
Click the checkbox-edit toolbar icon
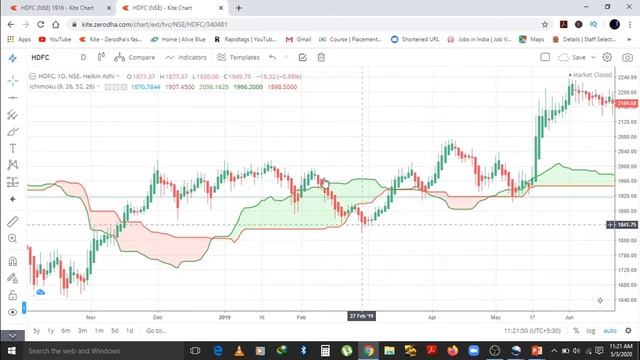(302, 58)
